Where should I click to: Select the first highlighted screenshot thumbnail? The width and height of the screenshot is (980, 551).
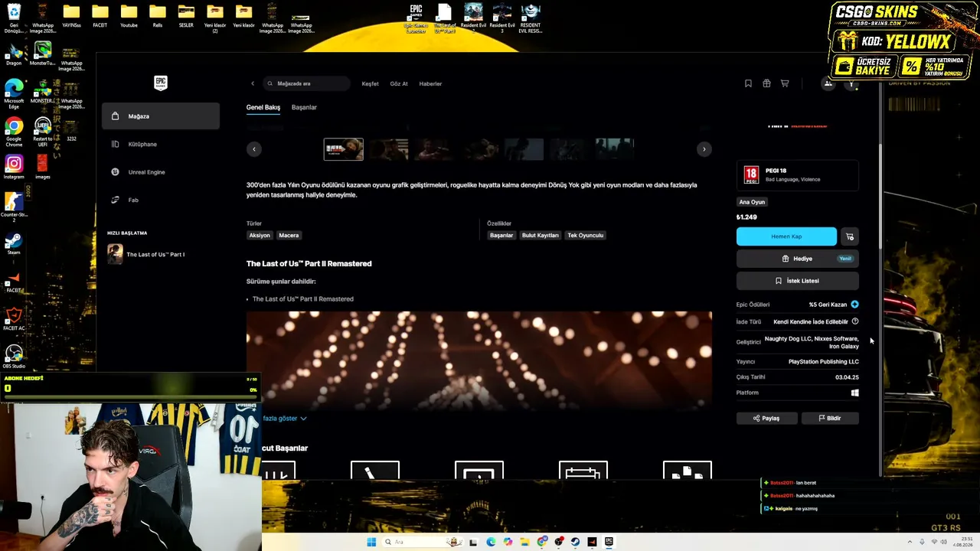coord(344,149)
